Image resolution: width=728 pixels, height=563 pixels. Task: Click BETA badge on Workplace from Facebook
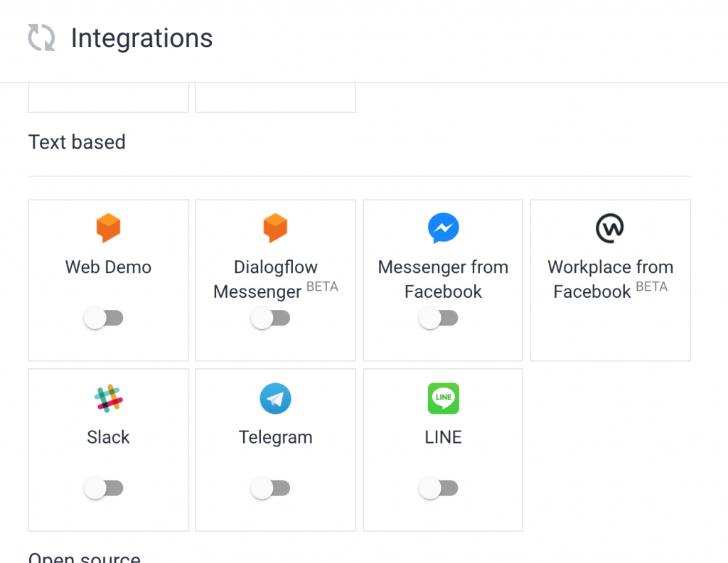651,287
